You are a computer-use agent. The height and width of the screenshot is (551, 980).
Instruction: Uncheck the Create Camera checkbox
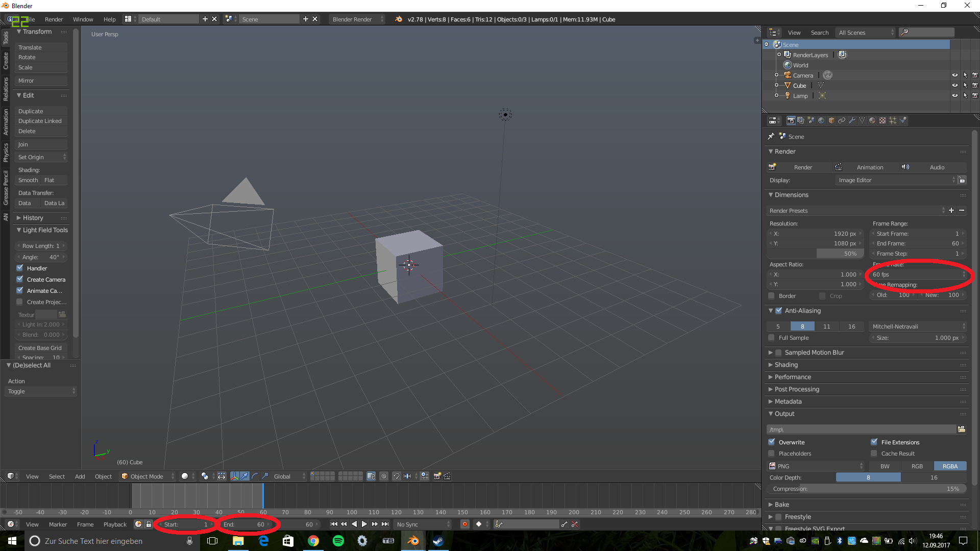tap(20, 279)
